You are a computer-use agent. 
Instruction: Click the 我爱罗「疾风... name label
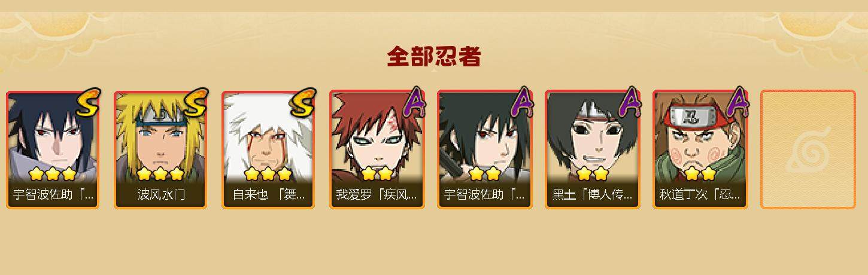pos(376,195)
